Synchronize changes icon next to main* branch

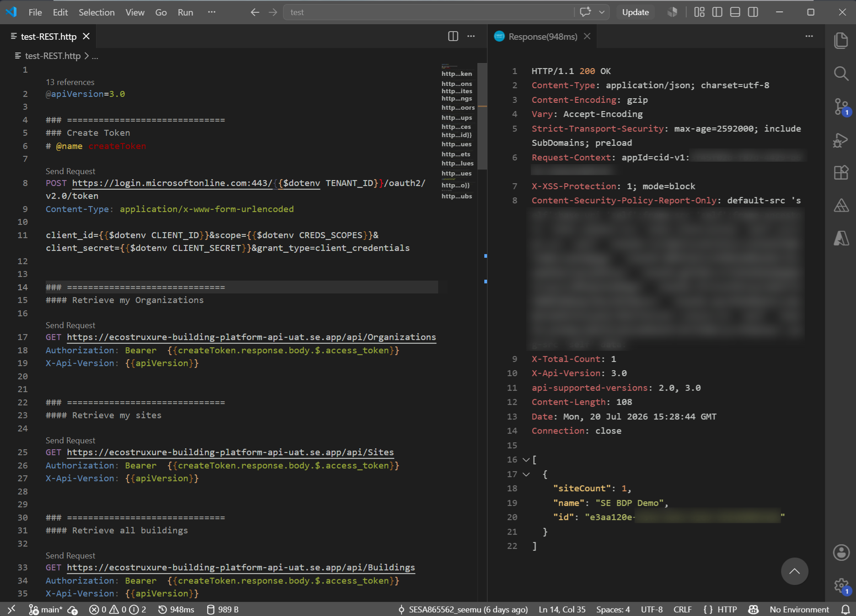tap(72, 610)
